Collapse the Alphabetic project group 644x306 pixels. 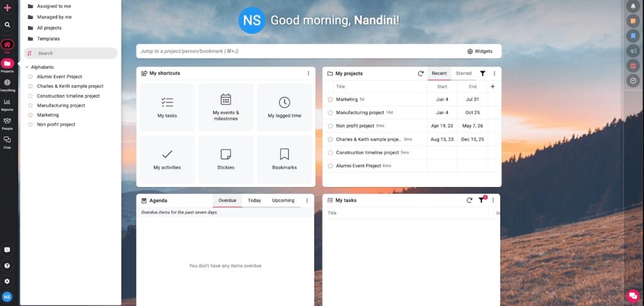click(27, 67)
